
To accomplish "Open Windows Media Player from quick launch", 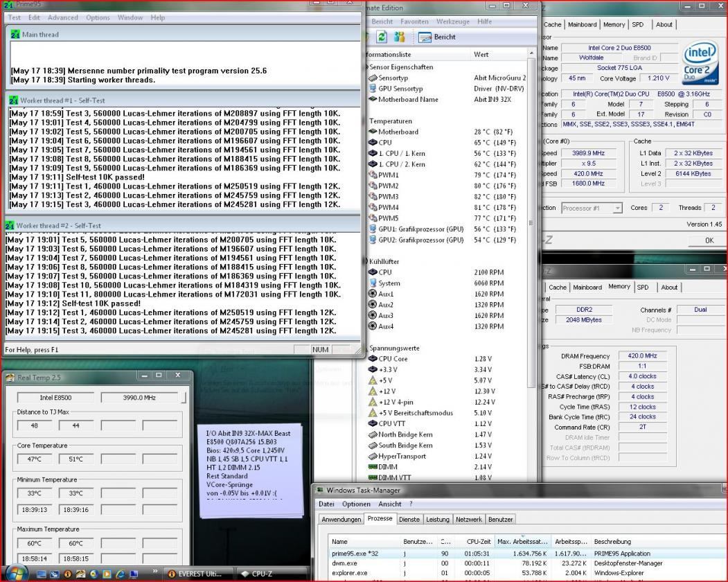I will point(107,574).
